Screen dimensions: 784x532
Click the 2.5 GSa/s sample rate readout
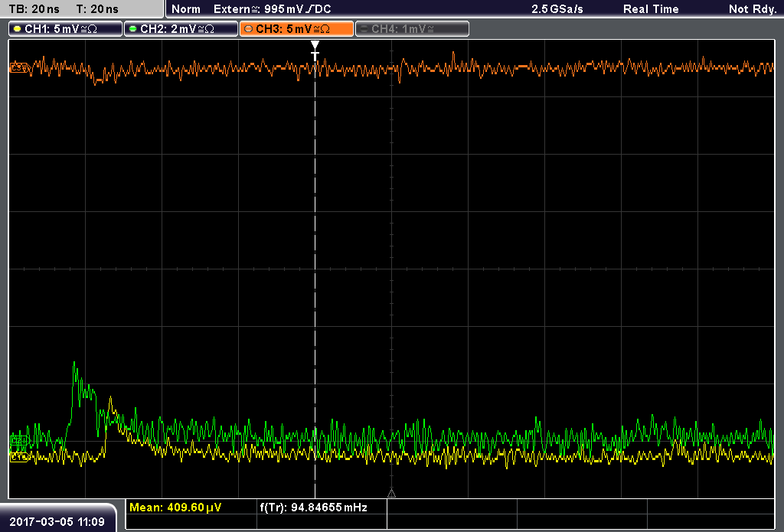[x=557, y=9]
